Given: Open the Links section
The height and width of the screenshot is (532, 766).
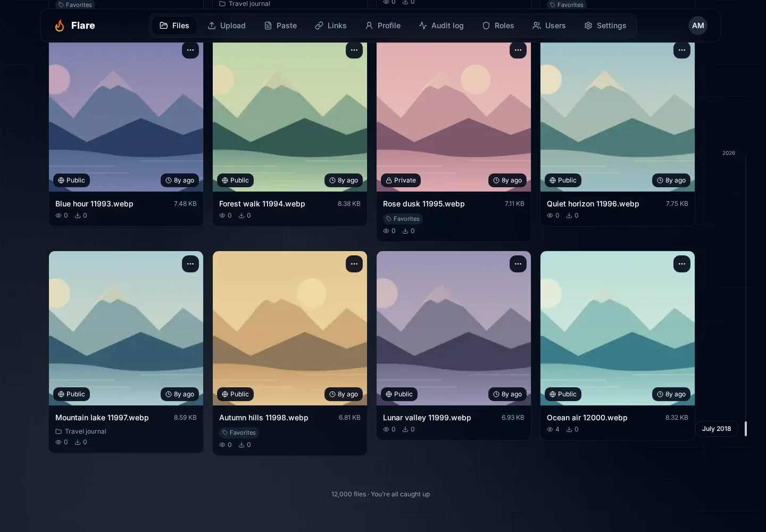Looking at the screenshot, I should pyautogui.click(x=331, y=26).
